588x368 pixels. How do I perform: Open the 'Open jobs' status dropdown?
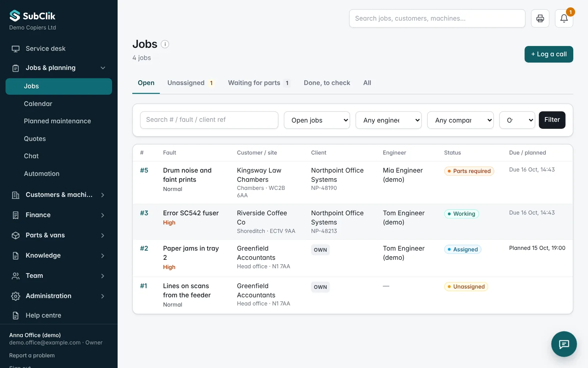[x=317, y=120]
